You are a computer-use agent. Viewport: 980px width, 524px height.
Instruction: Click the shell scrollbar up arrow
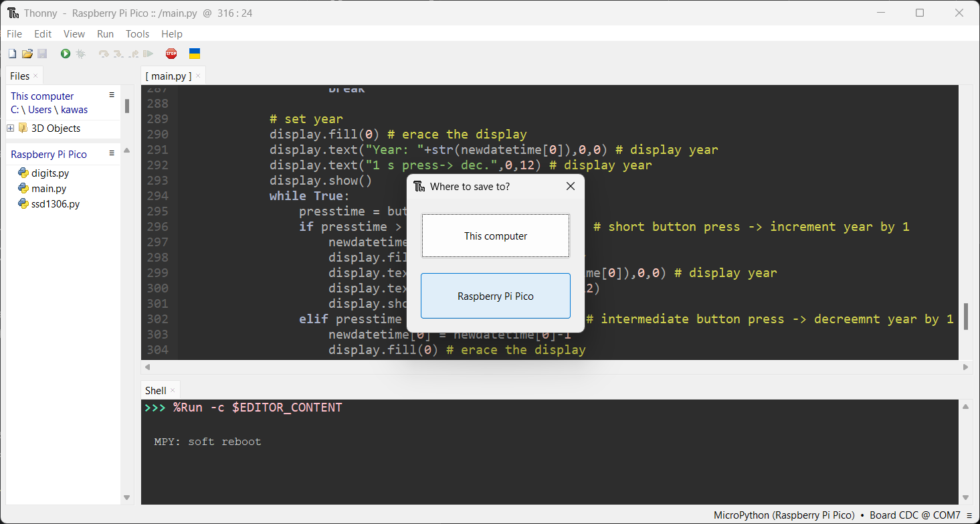tap(966, 407)
